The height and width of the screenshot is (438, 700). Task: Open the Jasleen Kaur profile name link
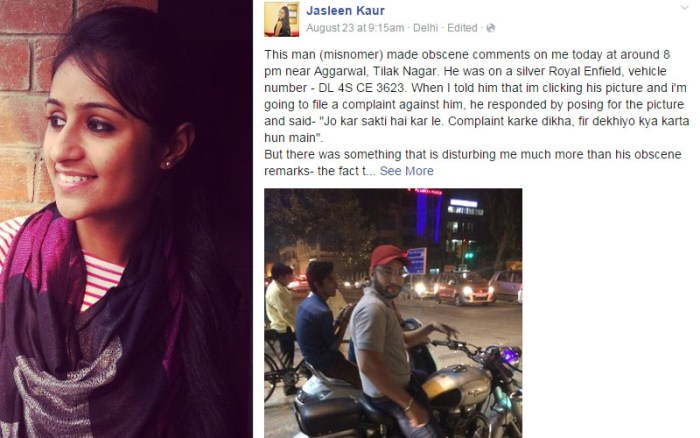(x=345, y=10)
